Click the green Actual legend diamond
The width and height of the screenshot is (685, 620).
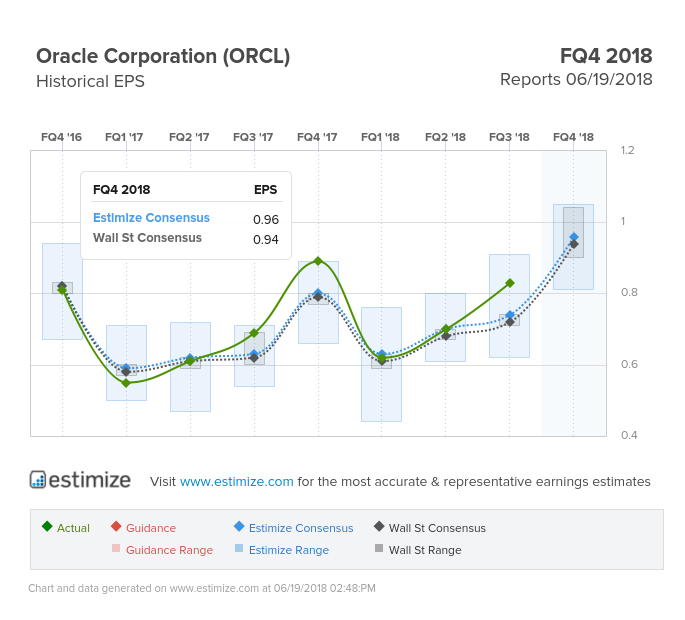[47, 526]
